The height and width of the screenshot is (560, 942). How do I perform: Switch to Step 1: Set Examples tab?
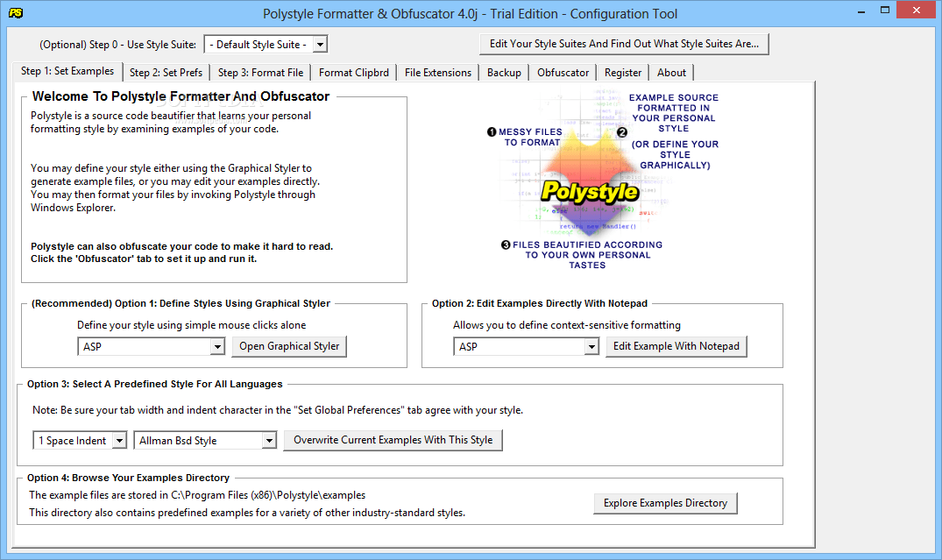click(67, 71)
